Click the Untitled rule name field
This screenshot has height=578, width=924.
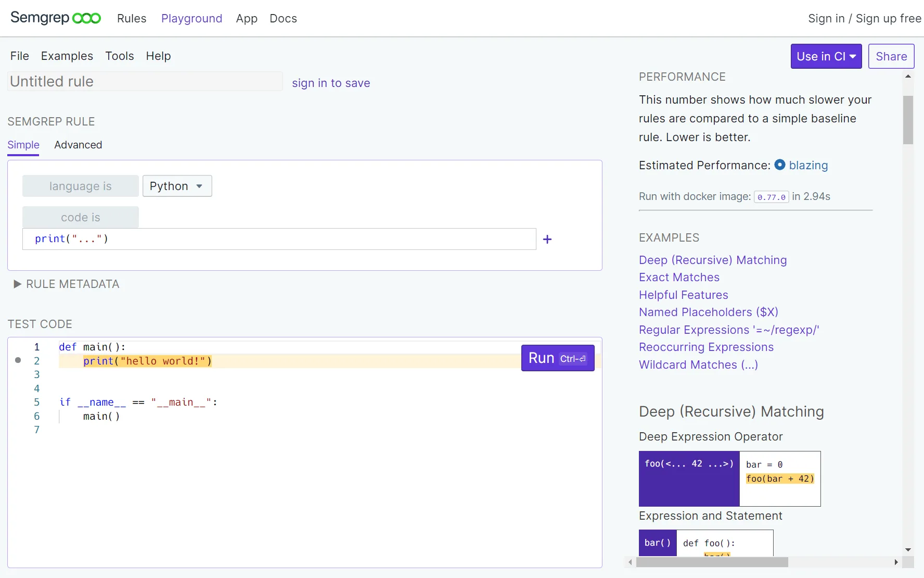tap(144, 81)
